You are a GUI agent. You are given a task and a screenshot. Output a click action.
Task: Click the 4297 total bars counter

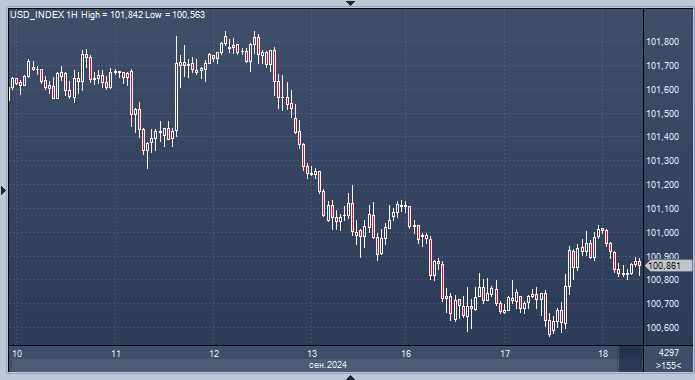669,353
